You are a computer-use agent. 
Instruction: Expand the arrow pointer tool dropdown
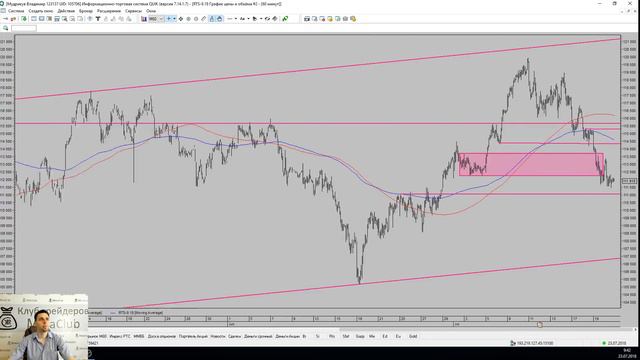(x=261, y=19)
